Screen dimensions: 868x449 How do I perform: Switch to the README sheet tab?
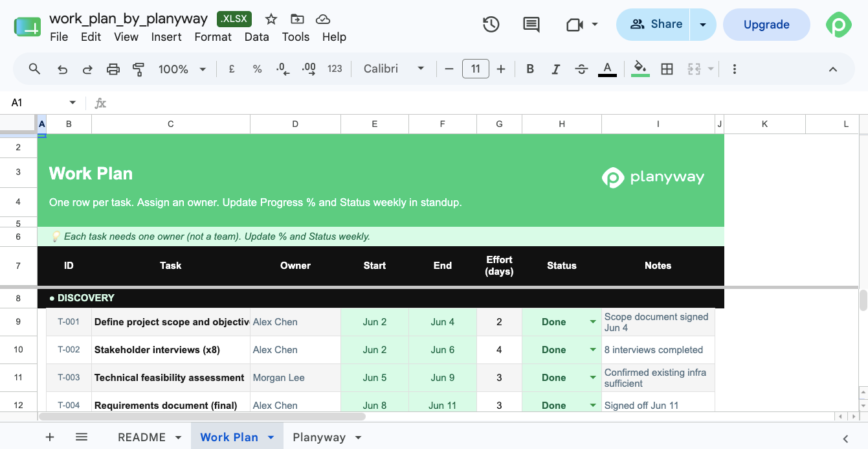(141, 437)
